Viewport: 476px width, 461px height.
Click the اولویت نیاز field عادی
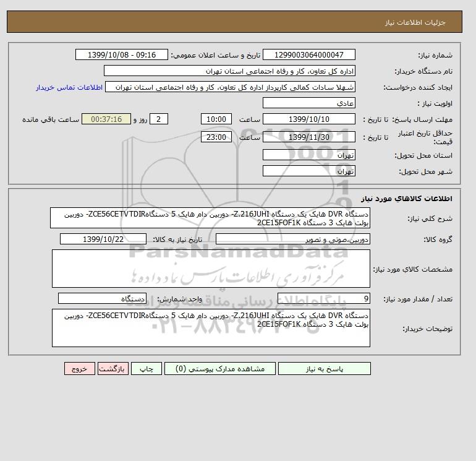(308, 103)
